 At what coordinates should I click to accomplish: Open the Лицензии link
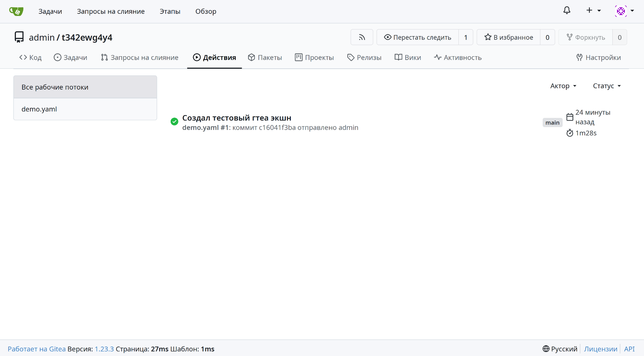[x=601, y=349]
